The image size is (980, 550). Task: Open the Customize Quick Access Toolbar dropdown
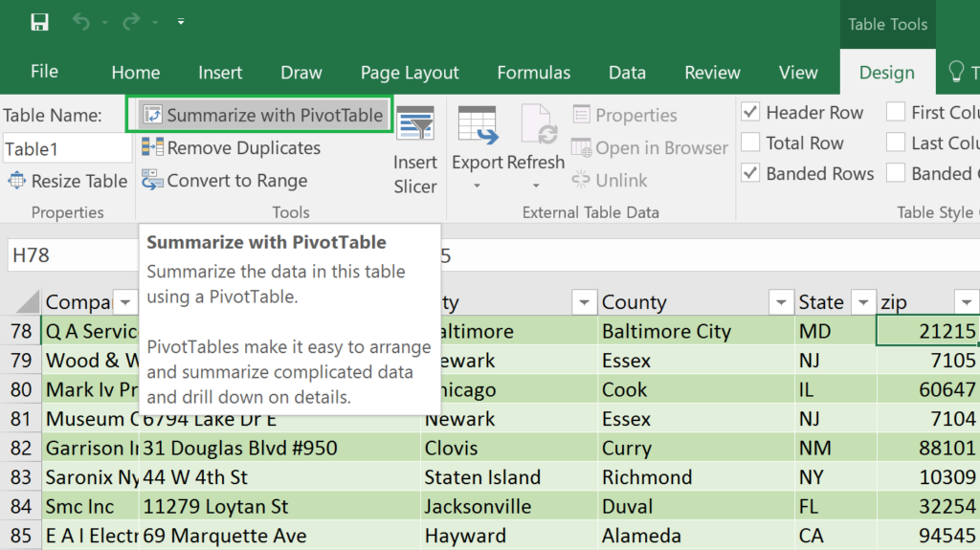[181, 22]
